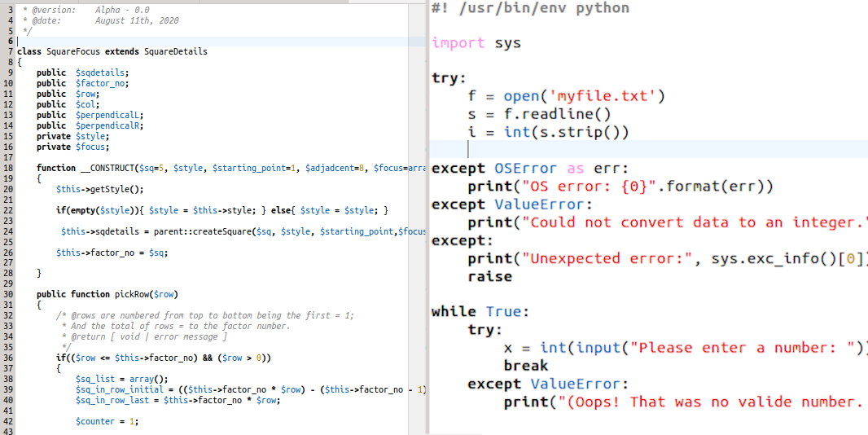Click line number 43 in the PHP gutter
The width and height of the screenshot is (868, 435).
pyautogui.click(x=8, y=431)
